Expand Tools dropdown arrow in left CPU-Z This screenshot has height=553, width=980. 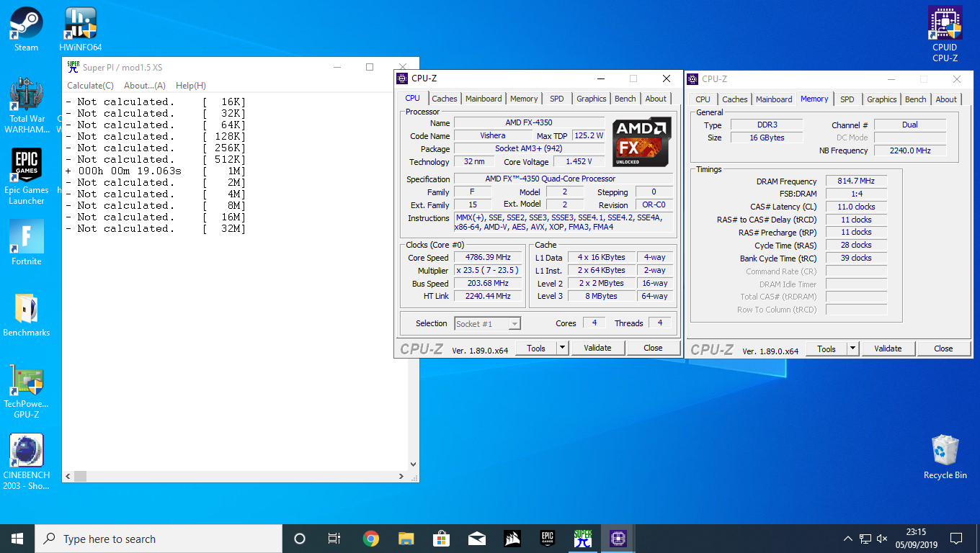coord(563,349)
